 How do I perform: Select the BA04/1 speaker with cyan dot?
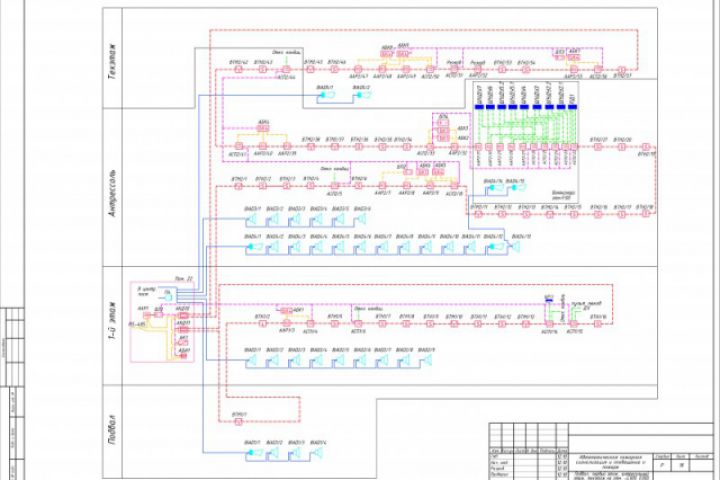point(254,248)
